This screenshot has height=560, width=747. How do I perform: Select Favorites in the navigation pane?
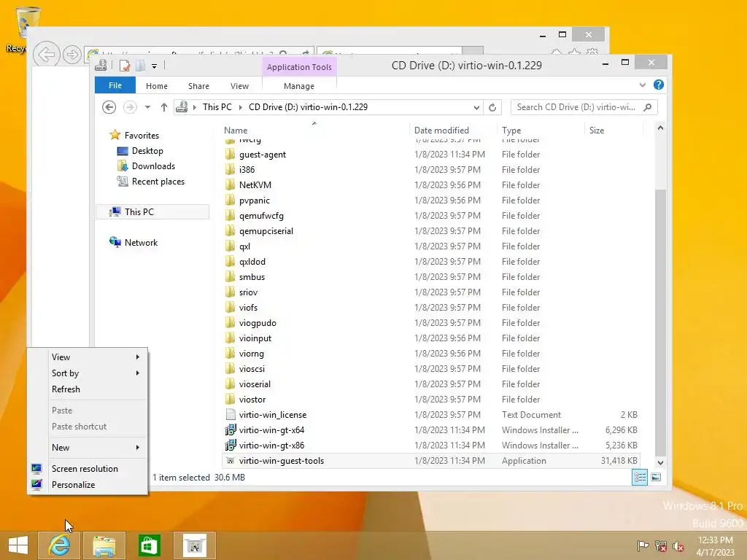pyautogui.click(x=142, y=135)
